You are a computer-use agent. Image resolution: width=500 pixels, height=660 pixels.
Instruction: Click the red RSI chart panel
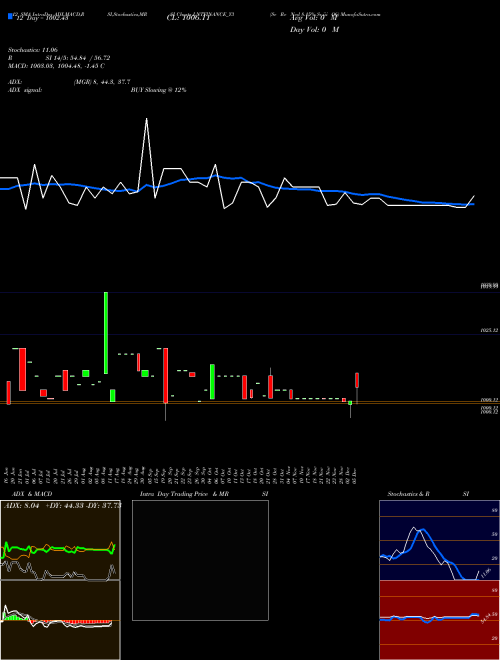tap(439, 620)
